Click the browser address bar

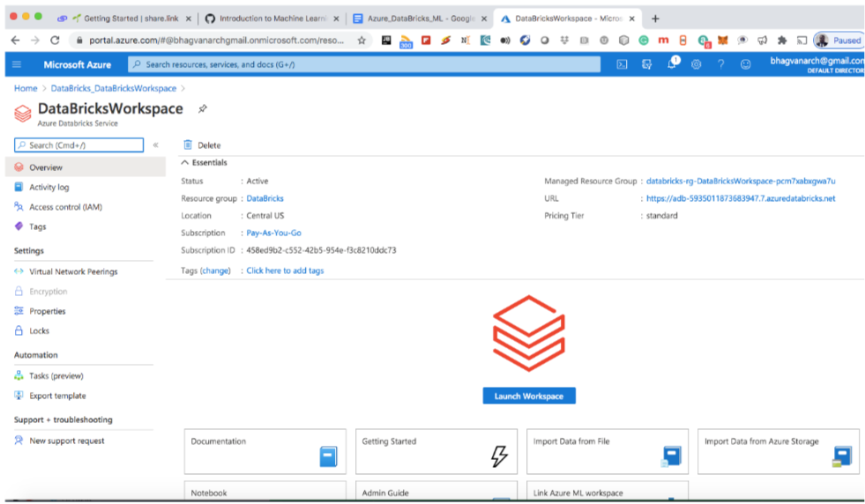[x=220, y=41]
